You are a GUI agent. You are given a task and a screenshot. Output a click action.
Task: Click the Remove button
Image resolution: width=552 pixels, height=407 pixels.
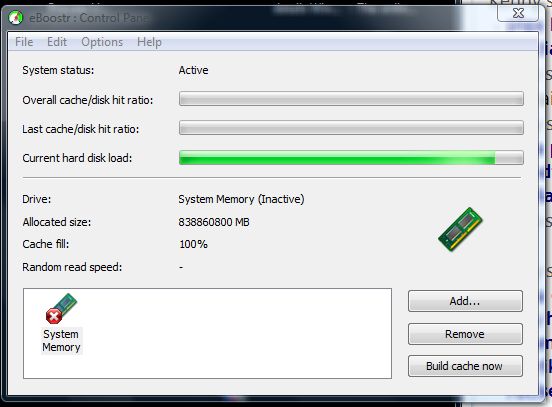tap(465, 334)
